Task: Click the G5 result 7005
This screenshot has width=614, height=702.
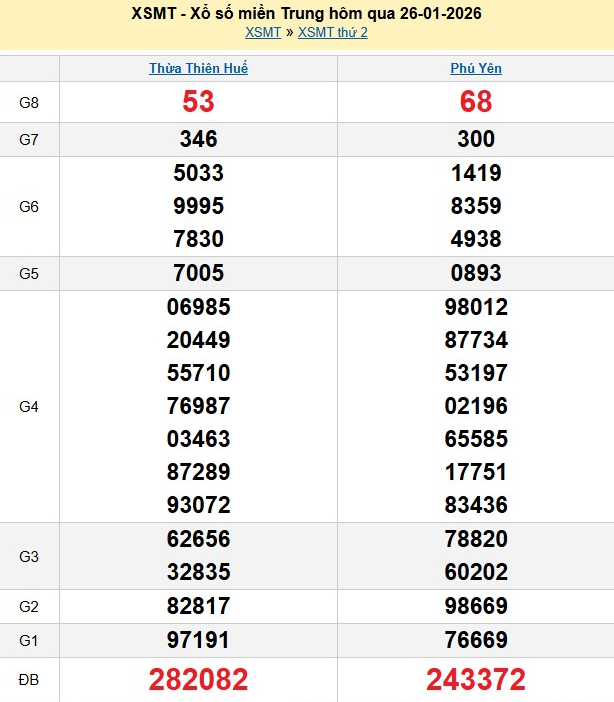Action: (198, 273)
